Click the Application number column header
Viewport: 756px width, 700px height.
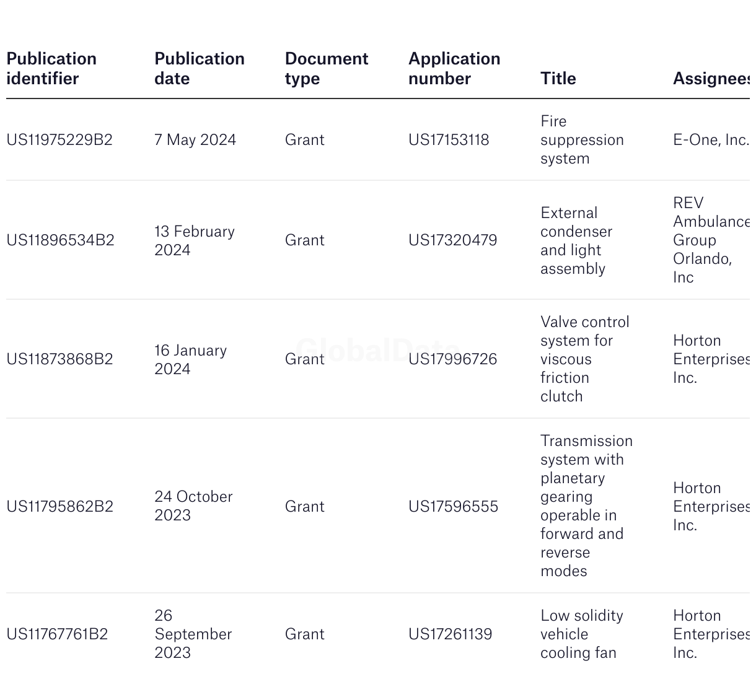pos(454,69)
